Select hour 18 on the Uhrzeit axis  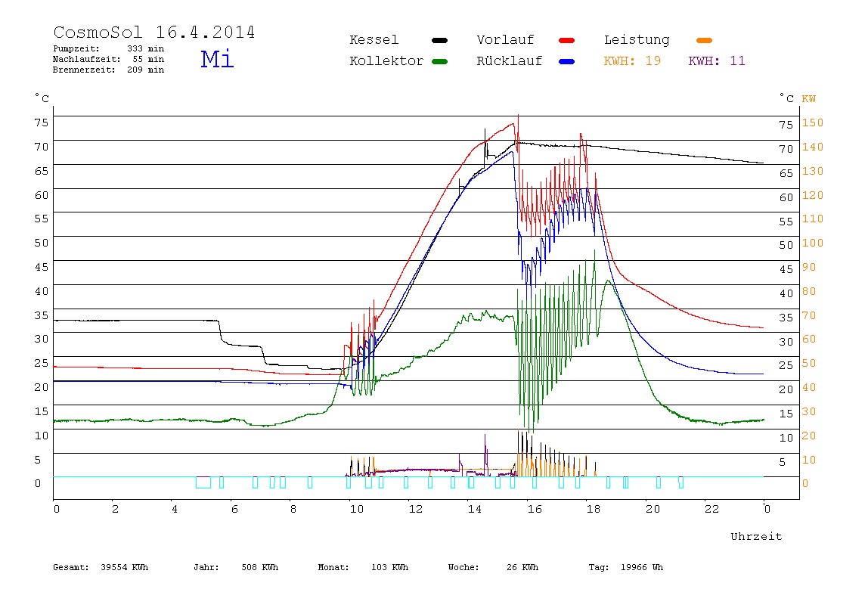click(x=594, y=509)
